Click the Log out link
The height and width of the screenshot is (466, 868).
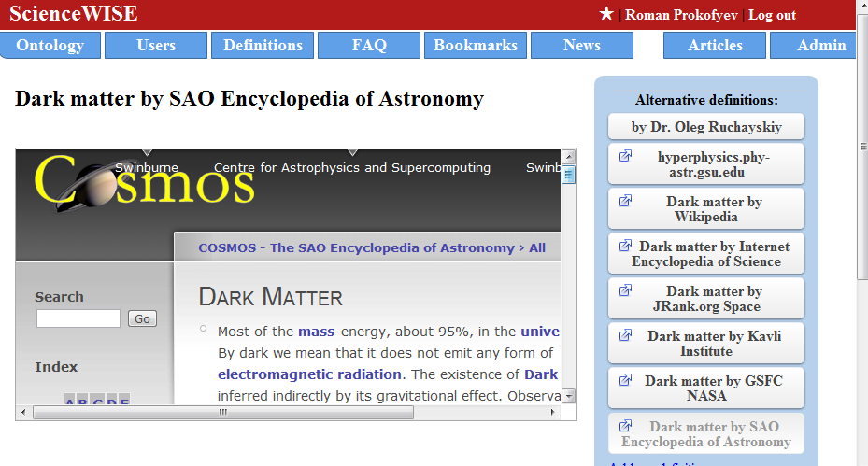click(773, 15)
